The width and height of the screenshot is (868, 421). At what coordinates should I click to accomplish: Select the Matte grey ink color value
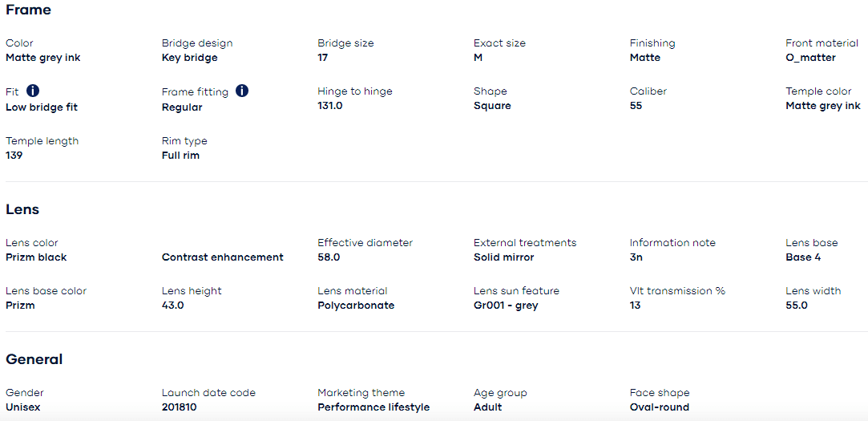pyautogui.click(x=43, y=58)
